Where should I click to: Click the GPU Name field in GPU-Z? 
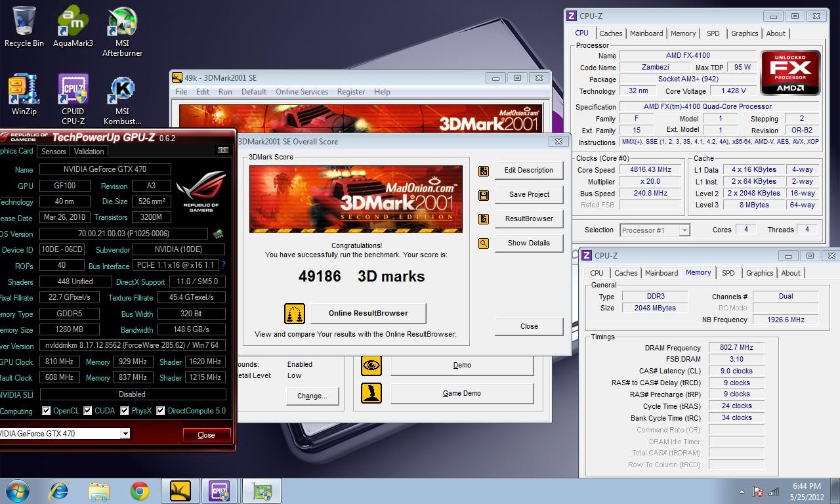[106, 169]
